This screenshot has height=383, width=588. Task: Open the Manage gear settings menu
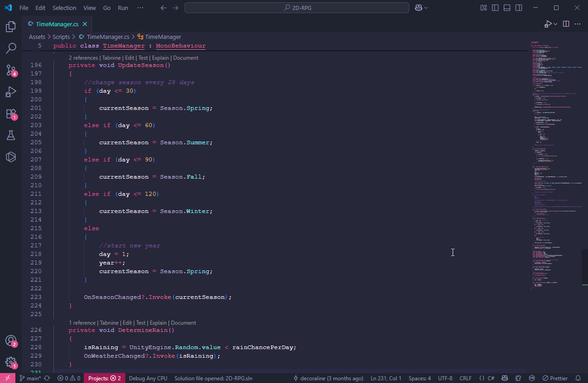11,362
